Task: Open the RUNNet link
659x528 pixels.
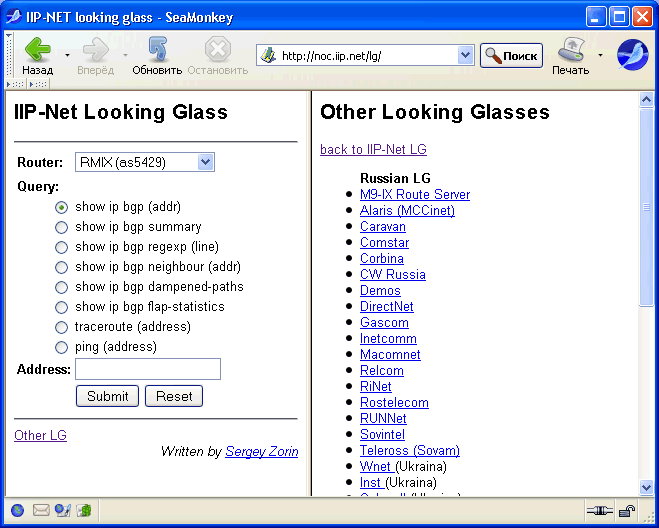Action: pos(383,418)
